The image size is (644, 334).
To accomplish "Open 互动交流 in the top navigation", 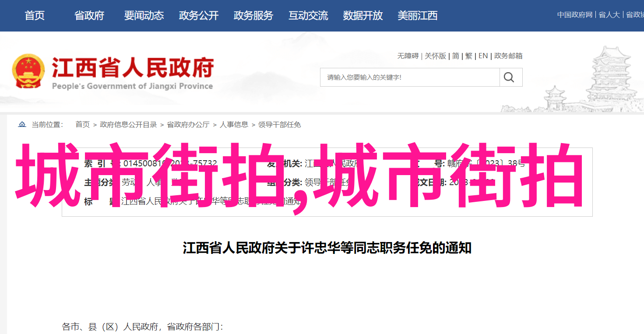I will coord(308,16).
